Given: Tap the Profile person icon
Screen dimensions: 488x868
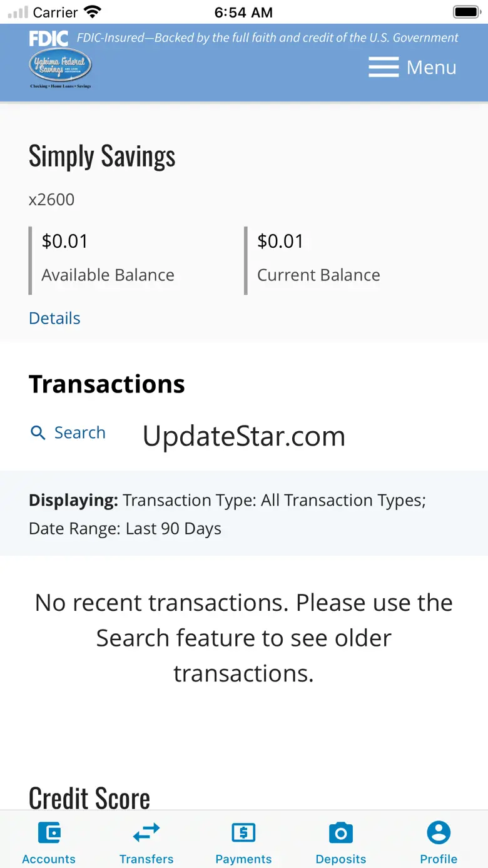Looking at the screenshot, I should (439, 833).
